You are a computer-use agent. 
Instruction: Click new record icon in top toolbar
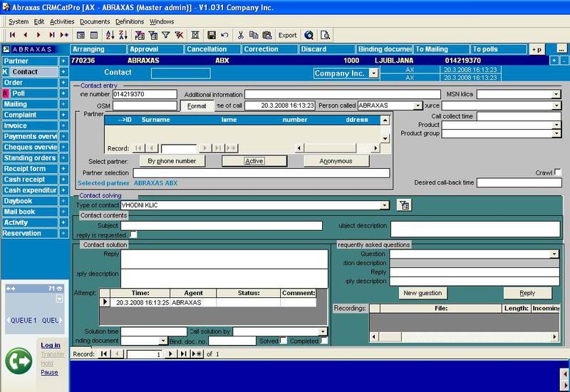click(x=64, y=35)
